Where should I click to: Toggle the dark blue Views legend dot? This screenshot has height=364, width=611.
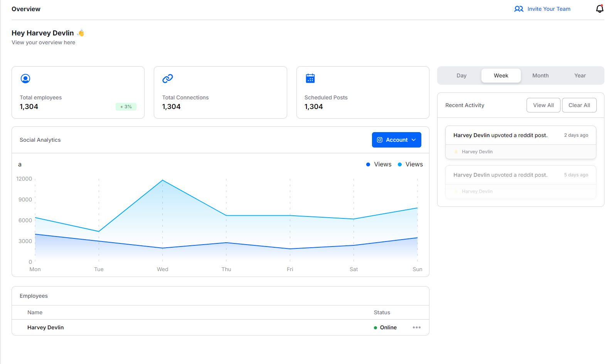(368, 164)
